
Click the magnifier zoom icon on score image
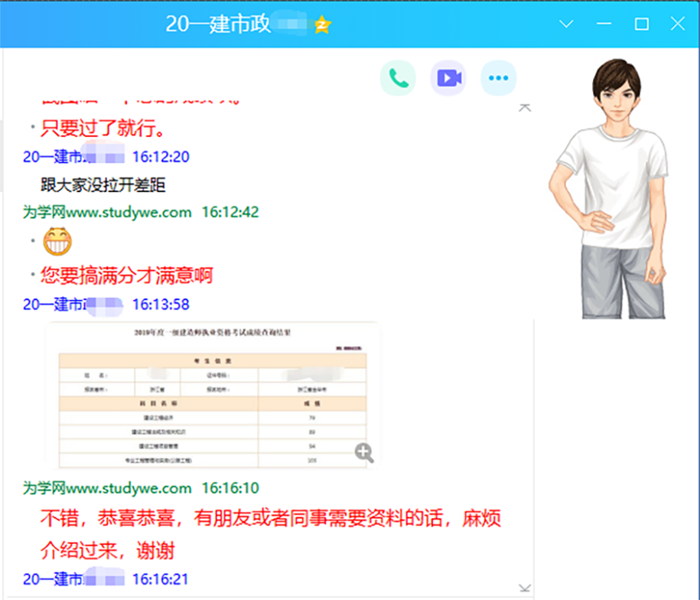(x=364, y=452)
